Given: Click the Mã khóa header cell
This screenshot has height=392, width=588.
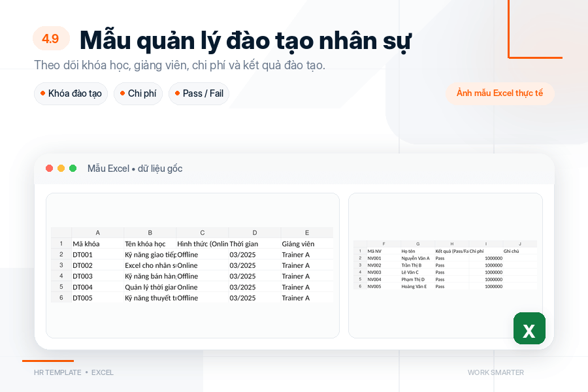Looking at the screenshot, I should coord(98,244).
